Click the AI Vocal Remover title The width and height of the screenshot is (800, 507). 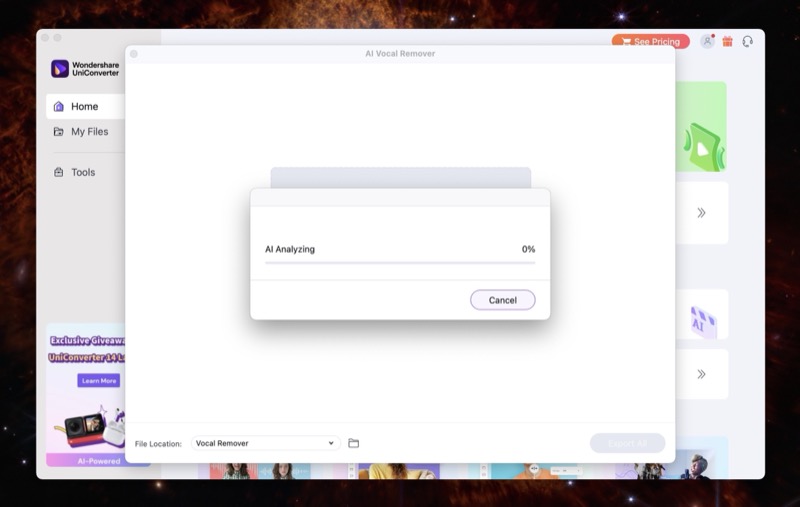[x=400, y=54]
